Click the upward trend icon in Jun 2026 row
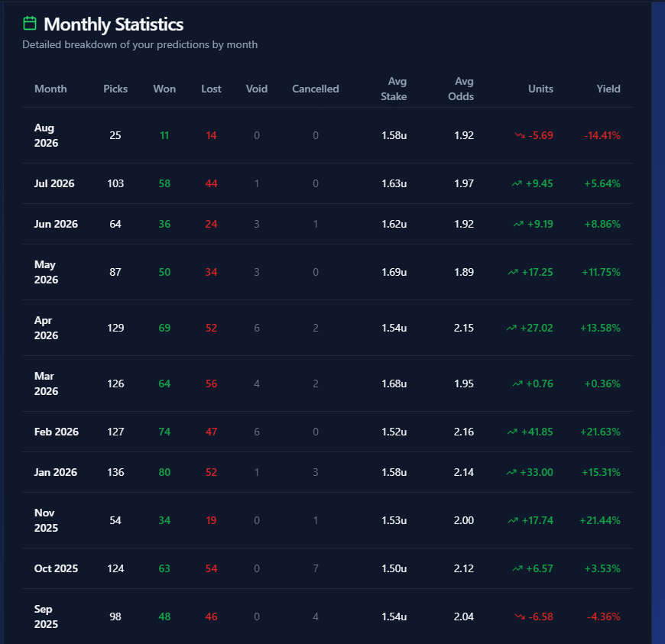This screenshot has height=644, width=665. [518, 224]
